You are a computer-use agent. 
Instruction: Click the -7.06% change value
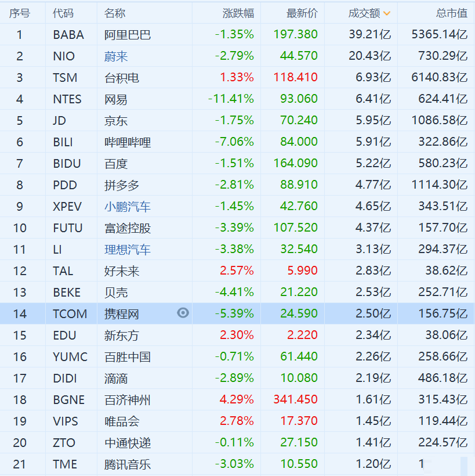[x=234, y=142]
